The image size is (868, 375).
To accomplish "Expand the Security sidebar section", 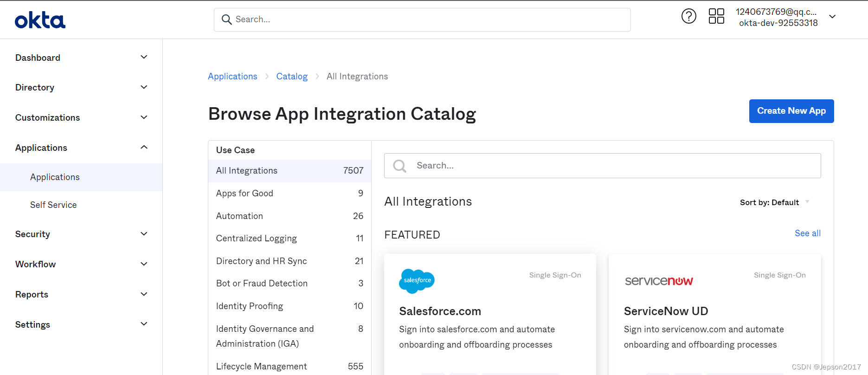I will pos(144,234).
